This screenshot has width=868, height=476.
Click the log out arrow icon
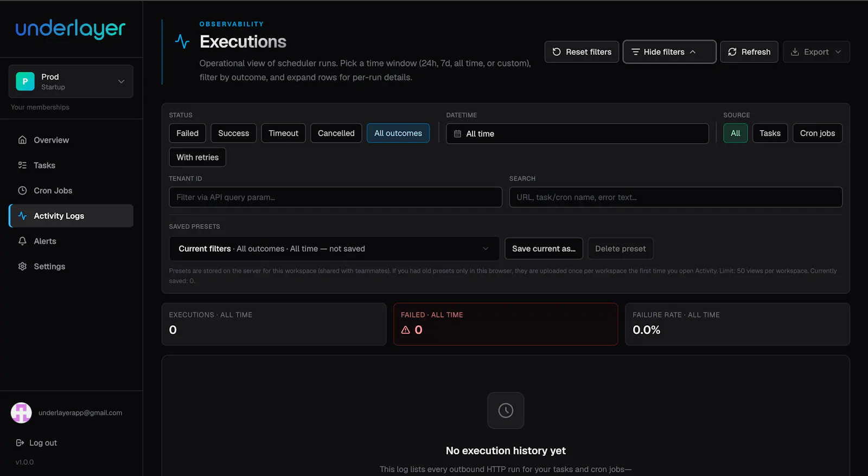click(20, 443)
